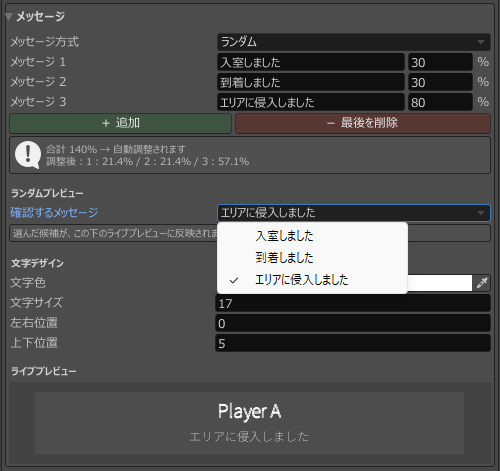Click the メッセージ方式 label

tap(45, 42)
